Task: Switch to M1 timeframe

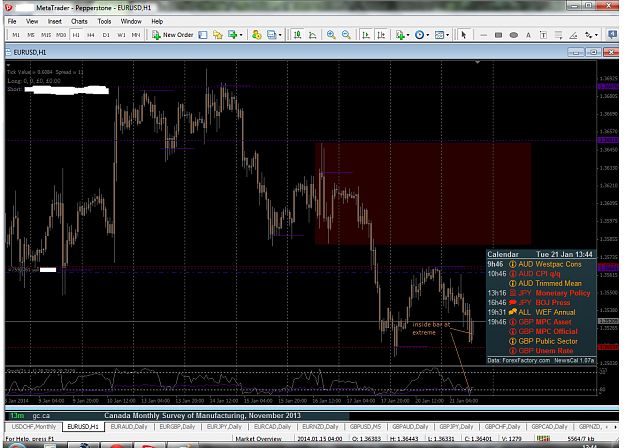Action: coord(16,35)
